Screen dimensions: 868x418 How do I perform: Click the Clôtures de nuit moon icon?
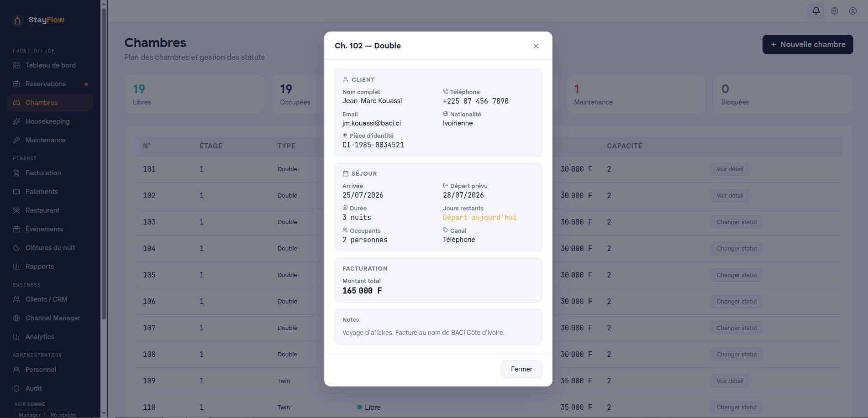[16, 248]
